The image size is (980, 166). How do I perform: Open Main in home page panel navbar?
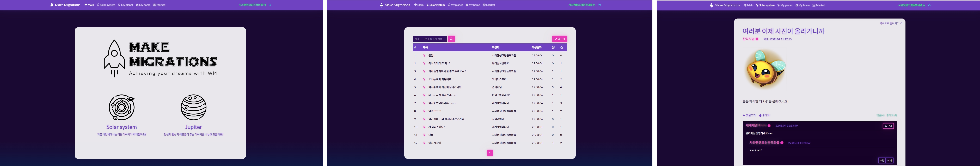coord(89,5)
